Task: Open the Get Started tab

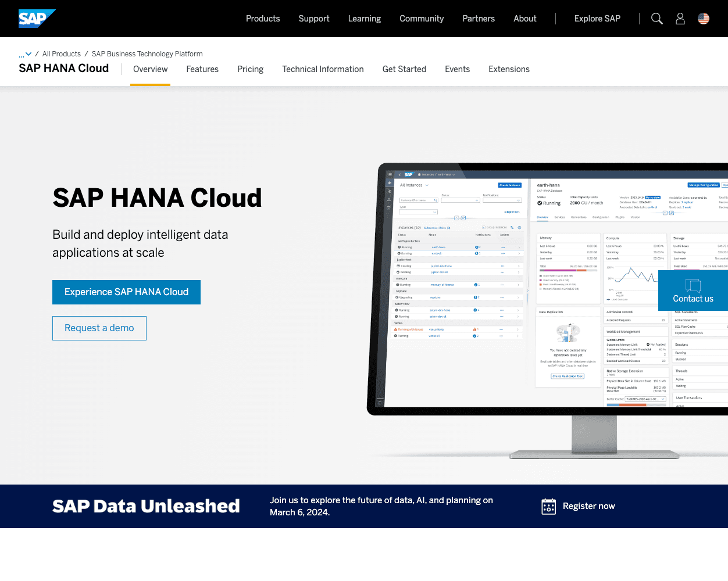Action: coord(404,69)
